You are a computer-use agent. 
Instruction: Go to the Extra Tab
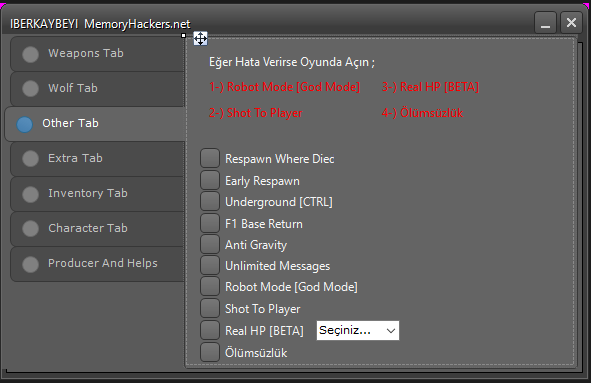tap(97, 159)
